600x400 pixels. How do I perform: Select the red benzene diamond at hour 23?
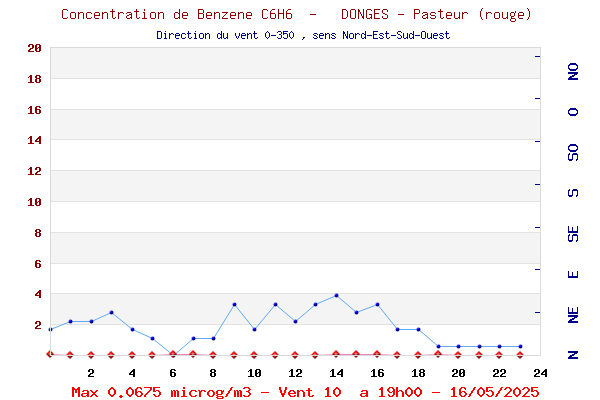pyautogui.click(x=520, y=355)
